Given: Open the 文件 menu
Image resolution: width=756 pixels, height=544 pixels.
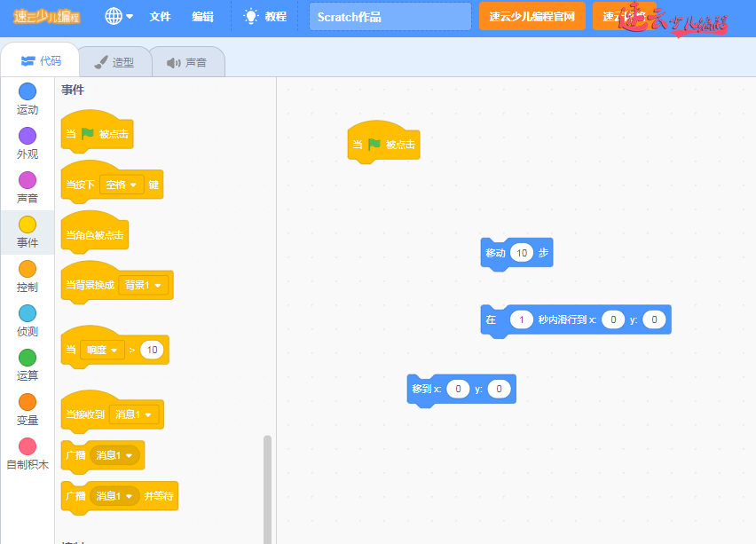Looking at the screenshot, I should [160, 16].
